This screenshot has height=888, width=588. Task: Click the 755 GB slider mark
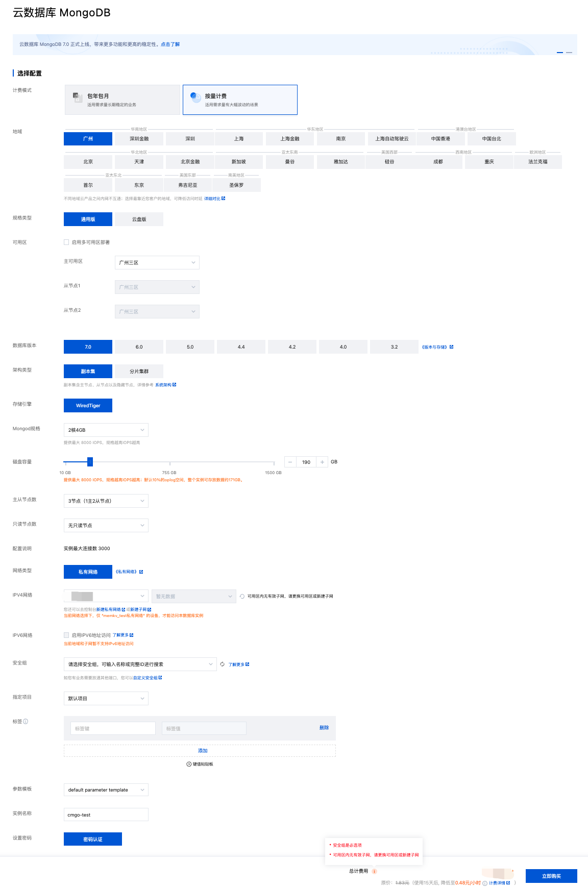tap(169, 473)
